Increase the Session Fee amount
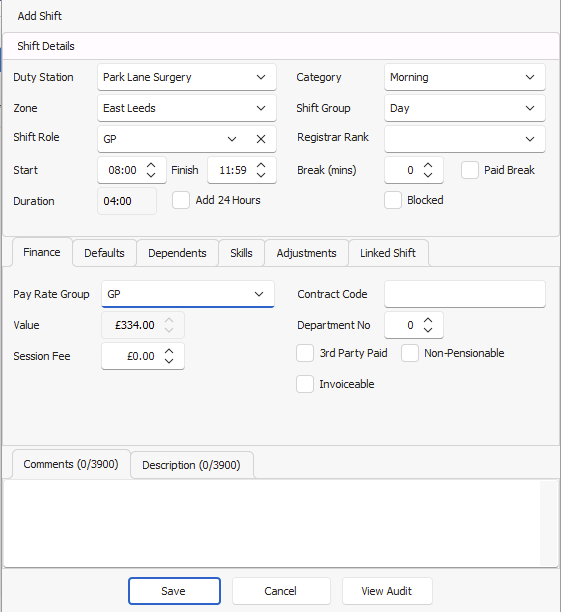The image size is (561, 612). 169,351
